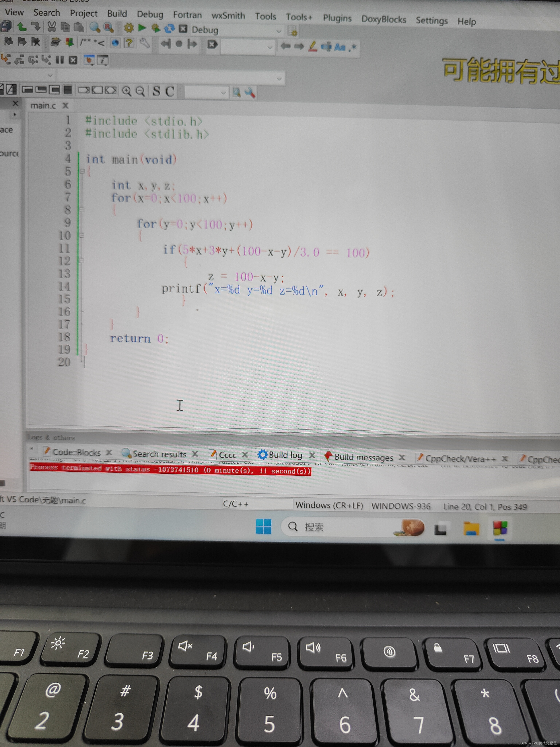
Task: Click the Abort build icon
Action: (183, 29)
